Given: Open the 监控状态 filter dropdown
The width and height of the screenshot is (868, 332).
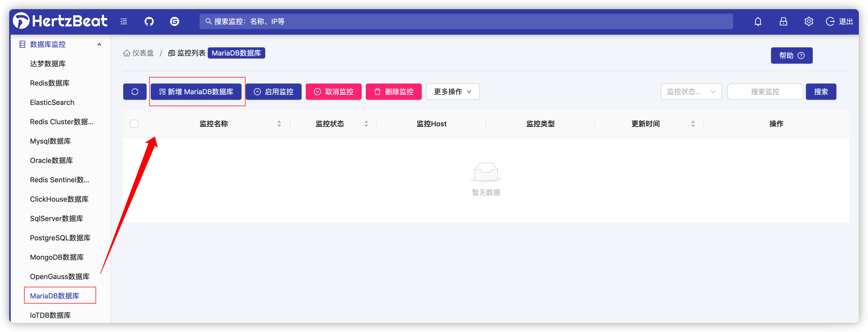Looking at the screenshot, I should pos(691,92).
